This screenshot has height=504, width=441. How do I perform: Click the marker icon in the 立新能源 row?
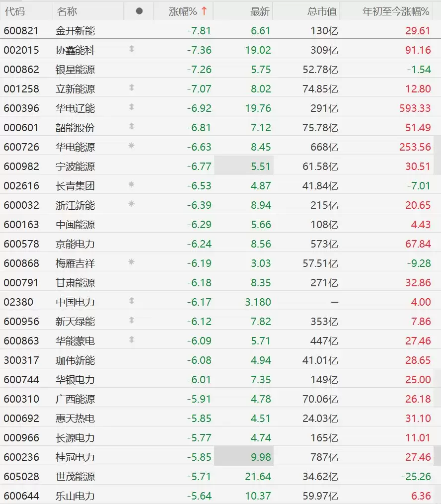(x=132, y=87)
